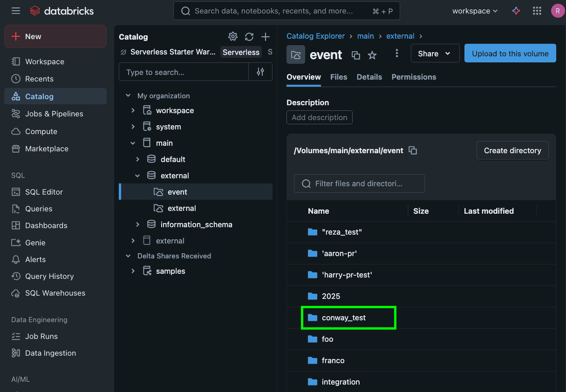566x392 pixels.
Task: Open the catalog search filter options icon
Action: coord(260,72)
